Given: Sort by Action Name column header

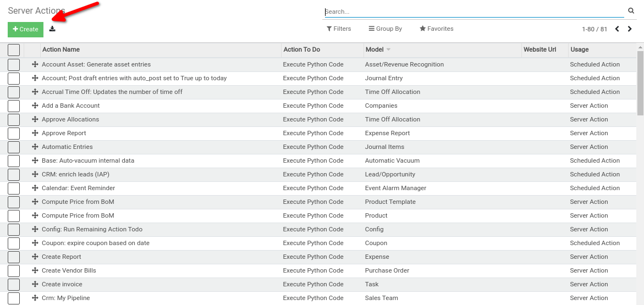Looking at the screenshot, I should click(x=61, y=49).
